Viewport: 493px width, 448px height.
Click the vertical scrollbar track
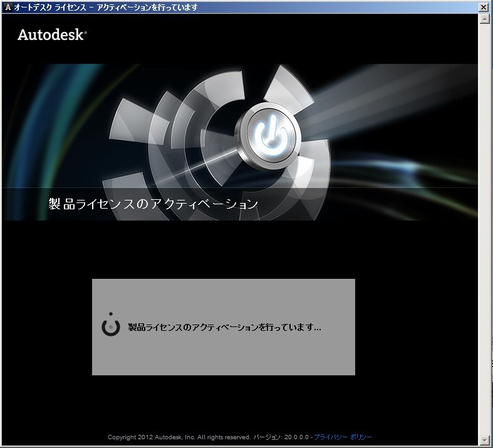coord(484,229)
